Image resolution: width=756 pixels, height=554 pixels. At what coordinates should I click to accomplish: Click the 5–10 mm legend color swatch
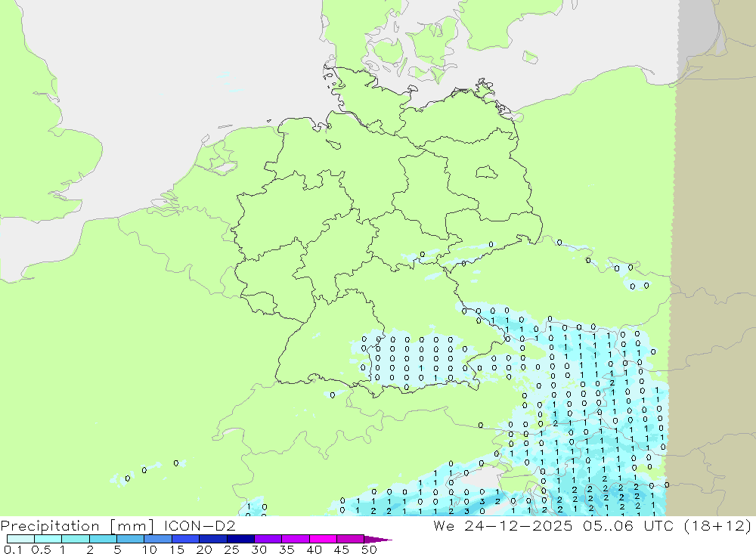point(131,539)
